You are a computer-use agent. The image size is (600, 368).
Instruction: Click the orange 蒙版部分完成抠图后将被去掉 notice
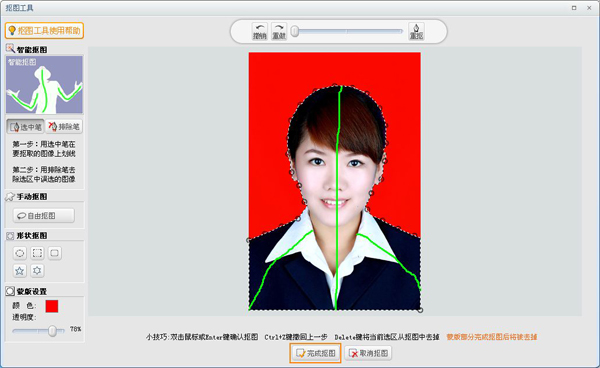pyautogui.click(x=492, y=337)
